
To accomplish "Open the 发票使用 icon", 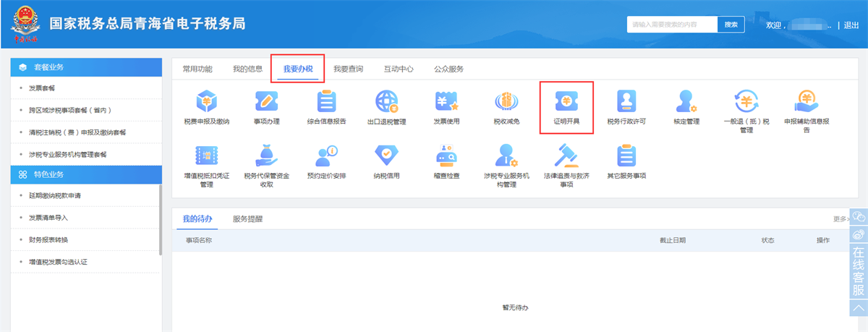I will pos(446,101).
